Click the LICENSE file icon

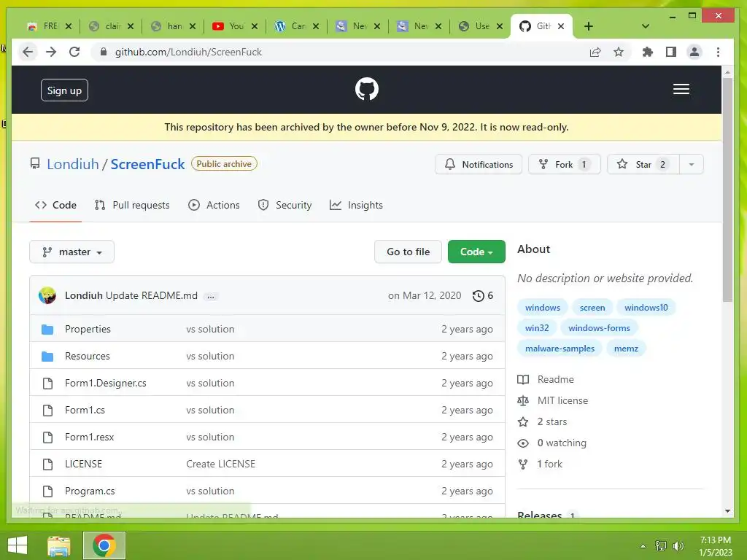[x=47, y=464]
